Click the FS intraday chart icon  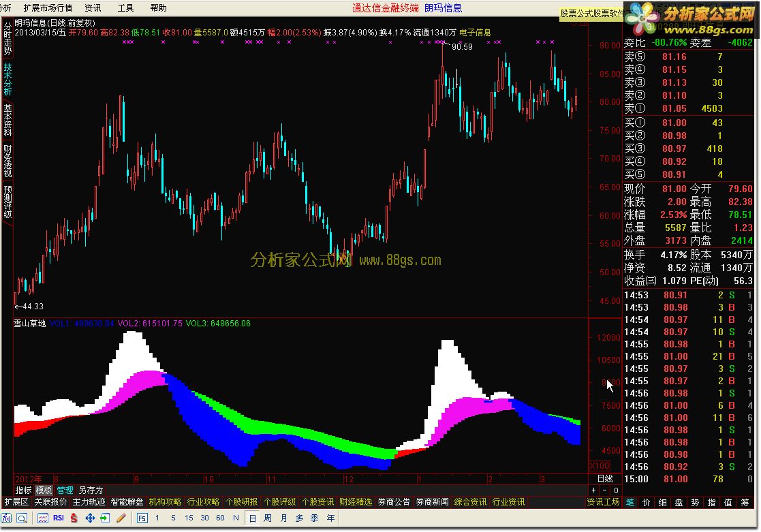(142, 518)
